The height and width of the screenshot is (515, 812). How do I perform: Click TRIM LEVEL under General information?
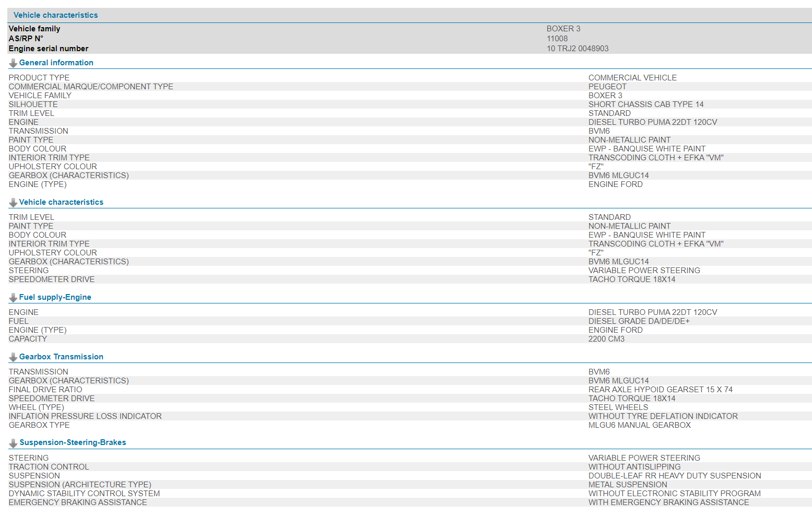31,113
